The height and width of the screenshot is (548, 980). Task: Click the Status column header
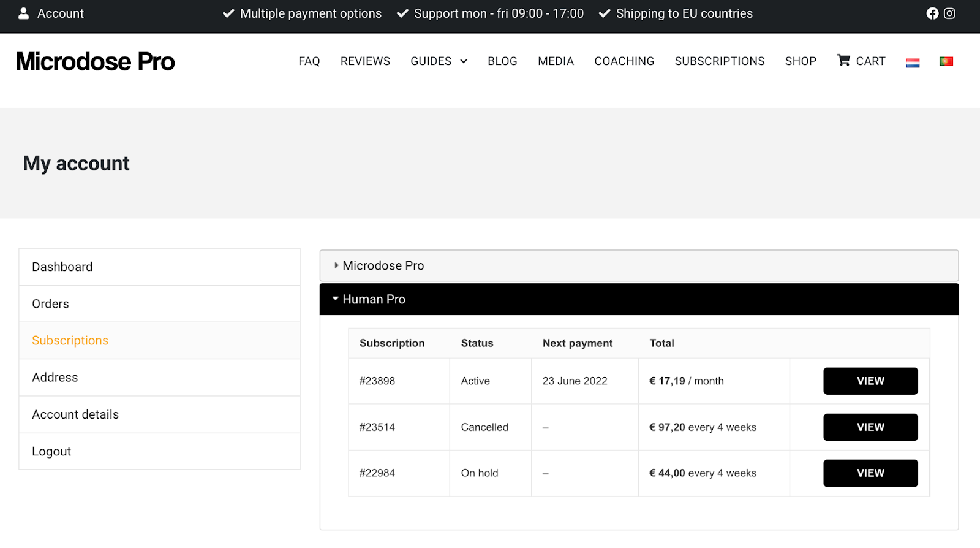[477, 343]
